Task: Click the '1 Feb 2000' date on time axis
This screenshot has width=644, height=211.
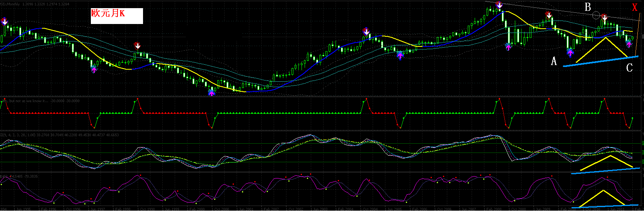Action: (x=196, y=209)
